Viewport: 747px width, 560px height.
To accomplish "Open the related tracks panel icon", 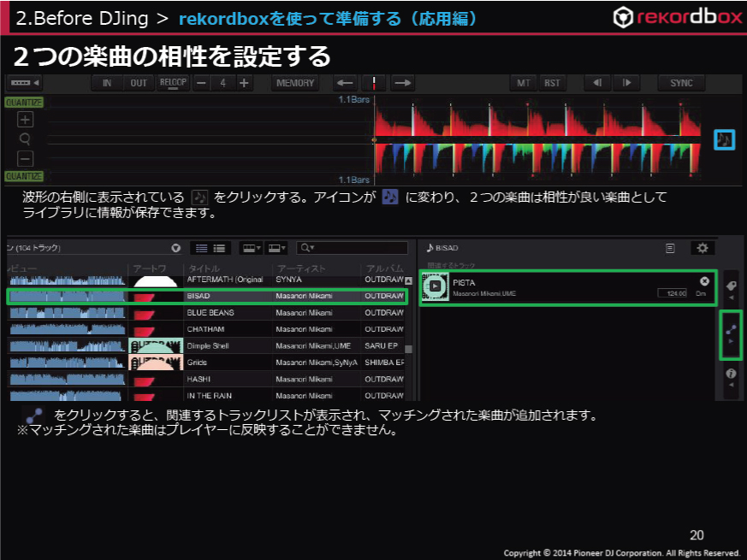I will (x=731, y=333).
